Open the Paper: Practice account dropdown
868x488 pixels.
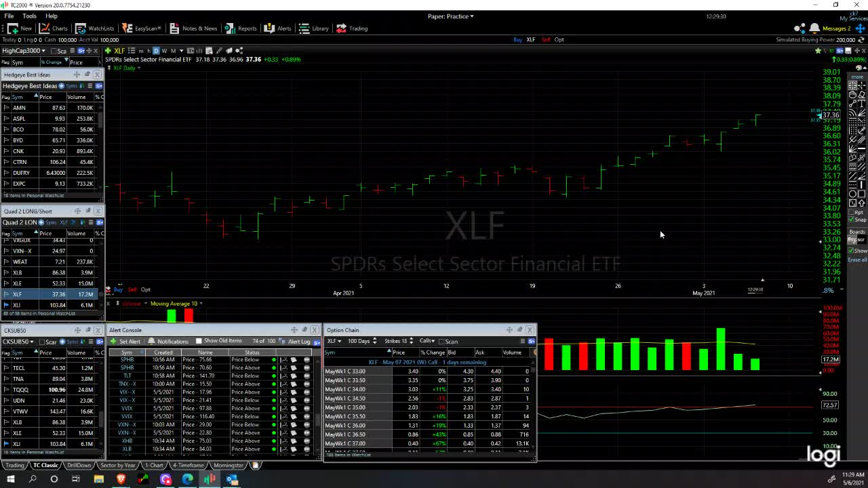point(451,16)
